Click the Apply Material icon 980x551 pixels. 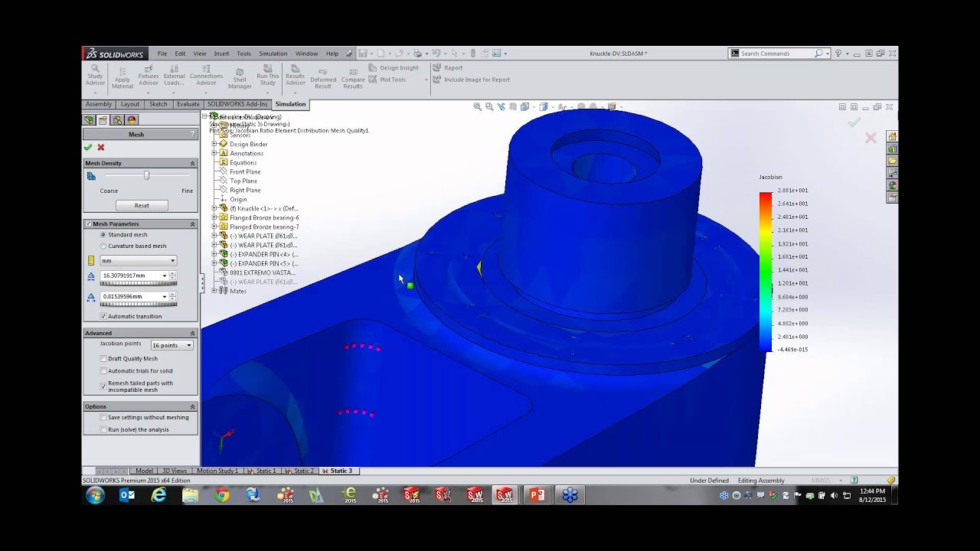pyautogui.click(x=122, y=78)
